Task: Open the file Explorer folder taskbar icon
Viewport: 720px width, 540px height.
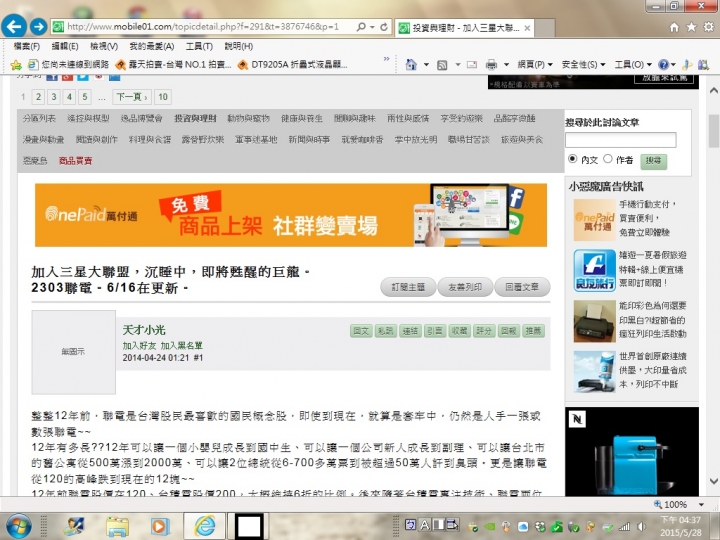Action: [x=118, y=526]
